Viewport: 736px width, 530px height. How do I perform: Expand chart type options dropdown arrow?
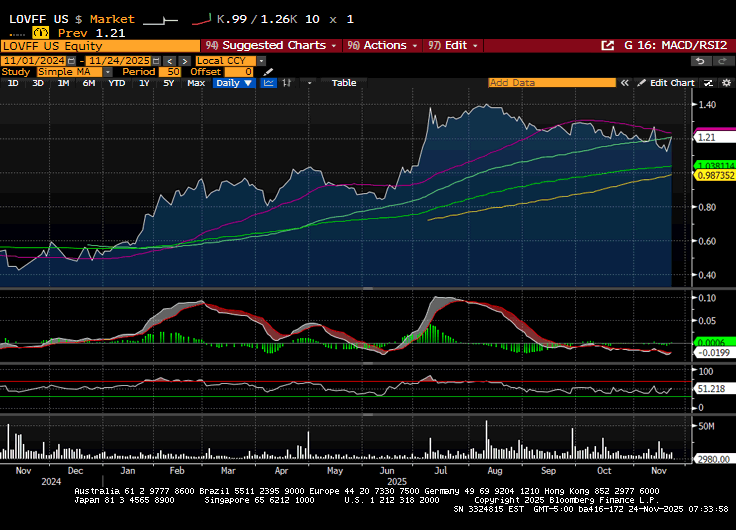pos(309,83)
